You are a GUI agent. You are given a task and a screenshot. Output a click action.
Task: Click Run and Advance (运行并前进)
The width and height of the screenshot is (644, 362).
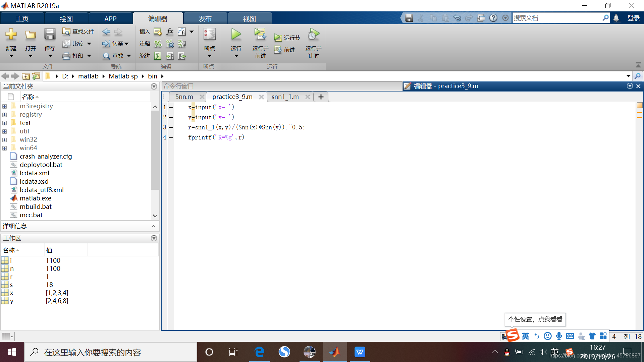click(x=261, y=44)
